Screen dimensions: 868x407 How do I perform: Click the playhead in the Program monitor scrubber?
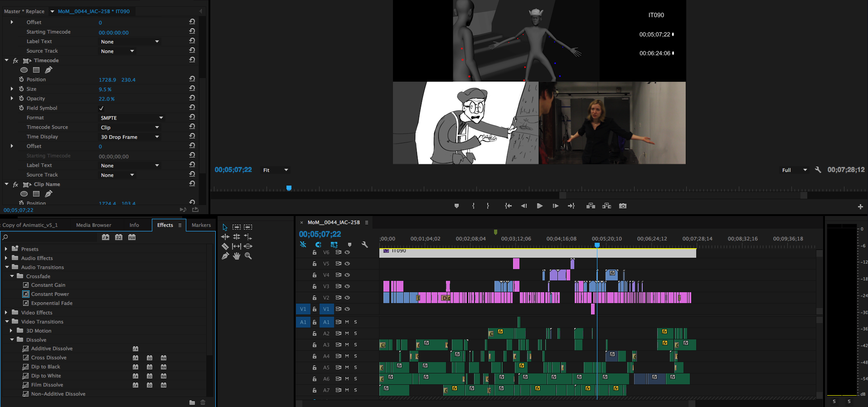tap(289, 188)
